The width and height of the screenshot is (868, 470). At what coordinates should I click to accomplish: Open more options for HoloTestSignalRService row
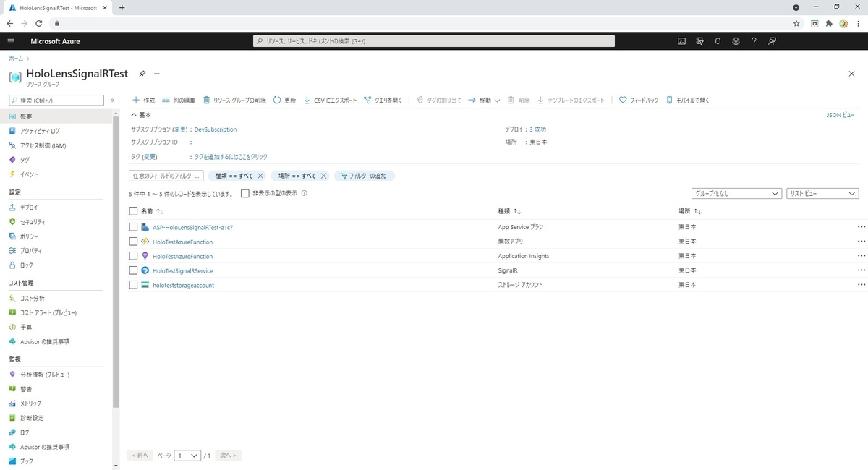pos(861,270)
